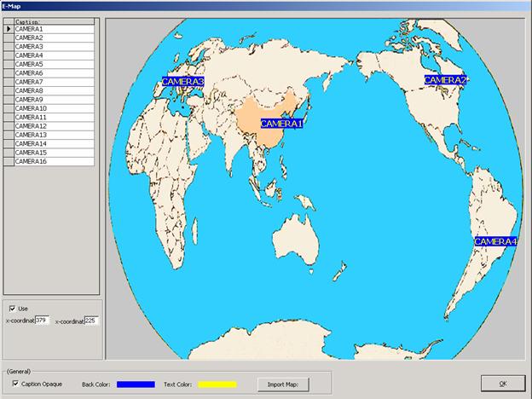Toggle the Use checkbox
Viewport: 532px width, 399px height.
pyautogui.click(x=12, y=309)
